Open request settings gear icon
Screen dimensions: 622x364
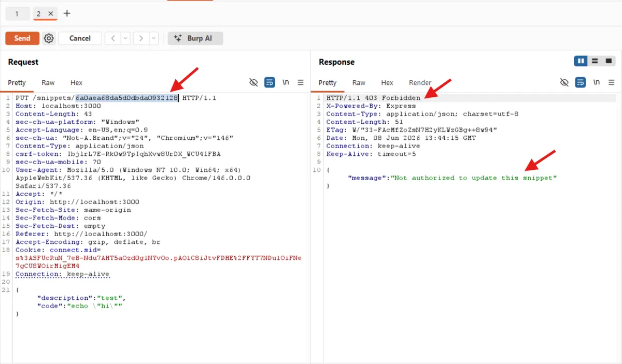click(x=49, y=38)
